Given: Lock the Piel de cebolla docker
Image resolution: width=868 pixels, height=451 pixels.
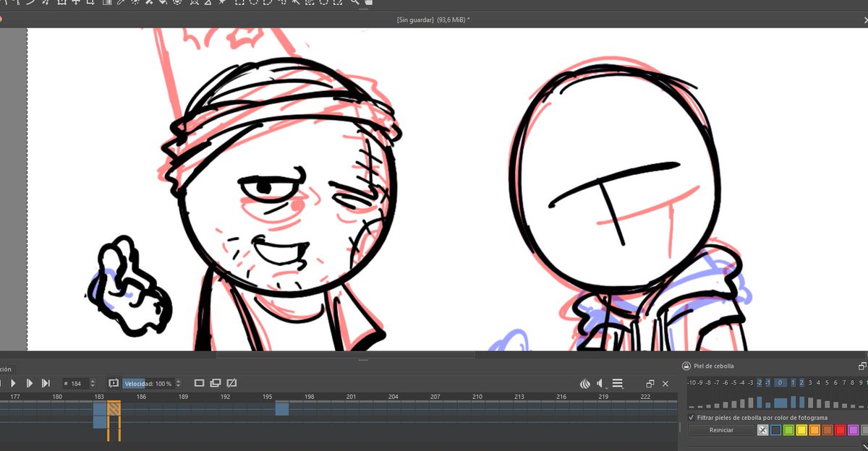Looking at the screenshot, I should 686,366.
